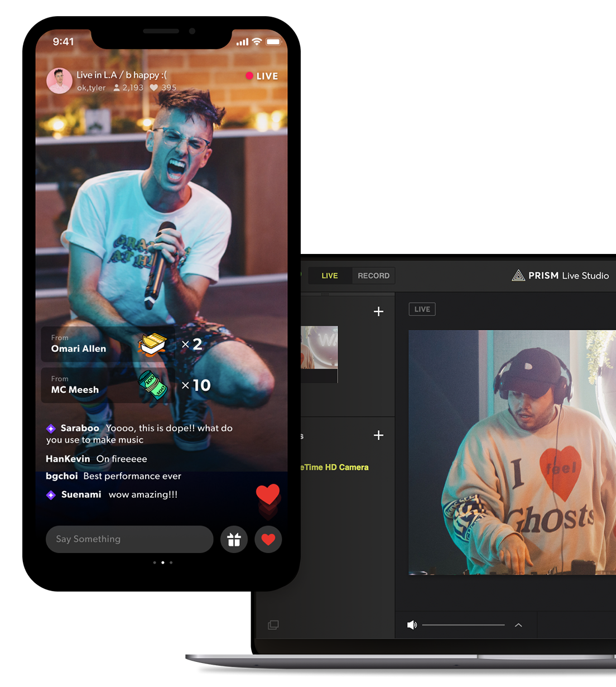Click the multi-window icon at bottom left of PRISM
The width and height of the screenshot is (616, 687).
point(273,625)
